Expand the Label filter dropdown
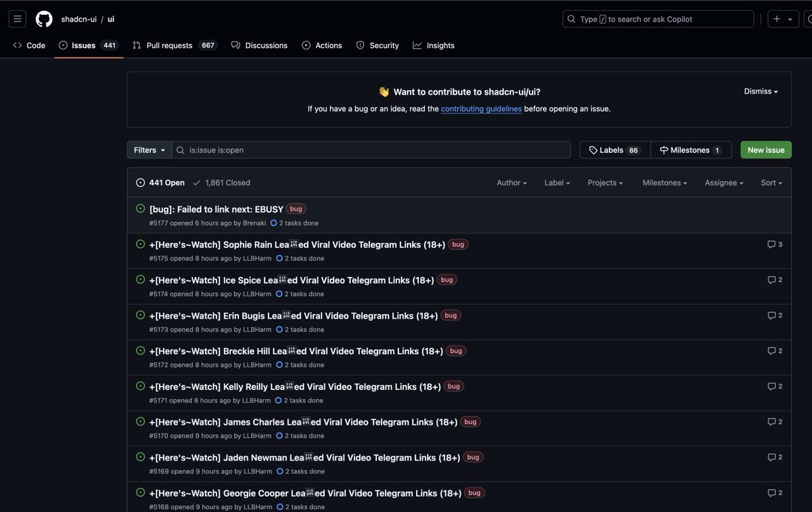The height and width of the screenshot is (512, 812). 558,183
